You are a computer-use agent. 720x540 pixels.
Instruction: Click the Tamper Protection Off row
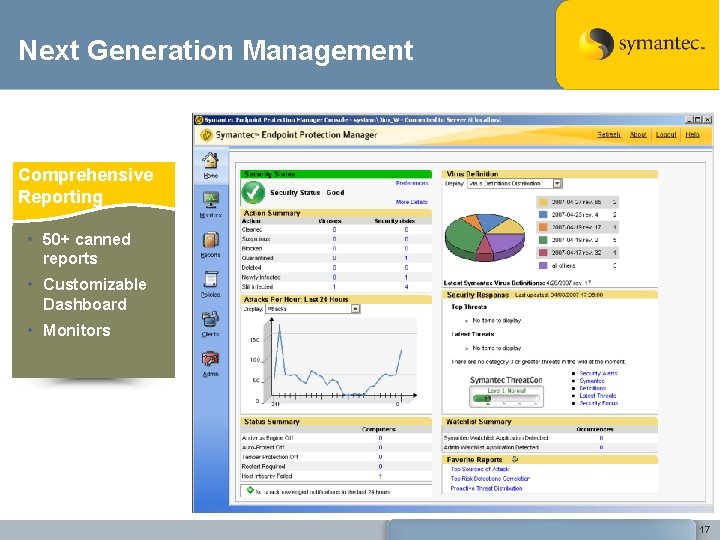point(336,457)
